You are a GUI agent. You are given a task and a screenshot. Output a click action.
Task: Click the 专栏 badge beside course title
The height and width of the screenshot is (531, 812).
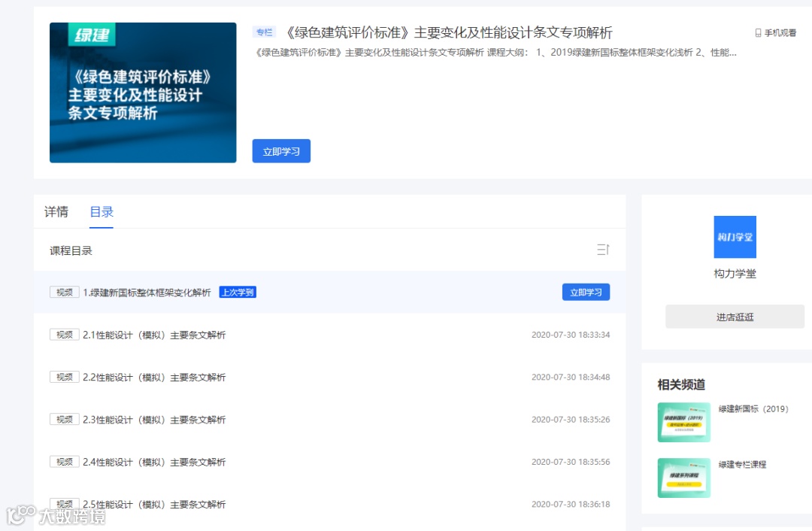click(x=265, y=32)
